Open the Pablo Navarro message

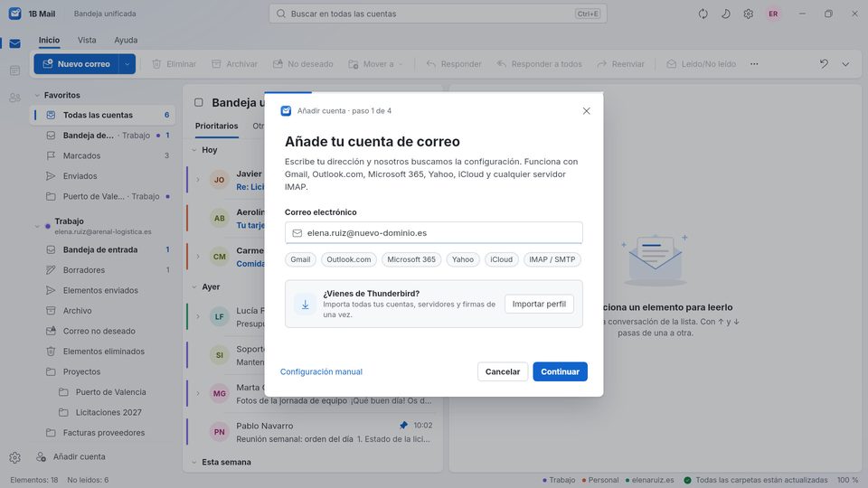[312, 432]
